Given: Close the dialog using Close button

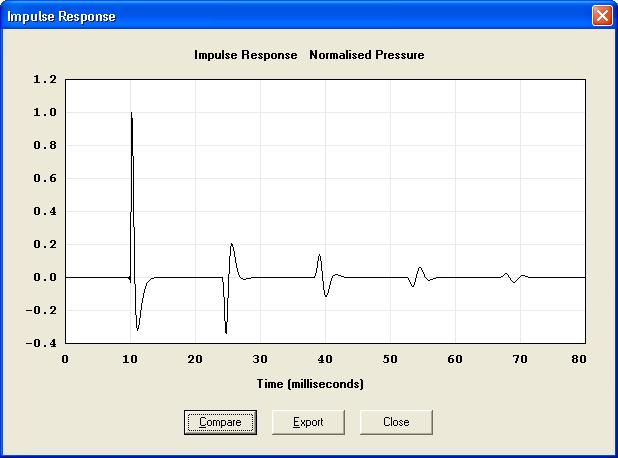Looking at the screenshot, I should click(x=396, y=422).
